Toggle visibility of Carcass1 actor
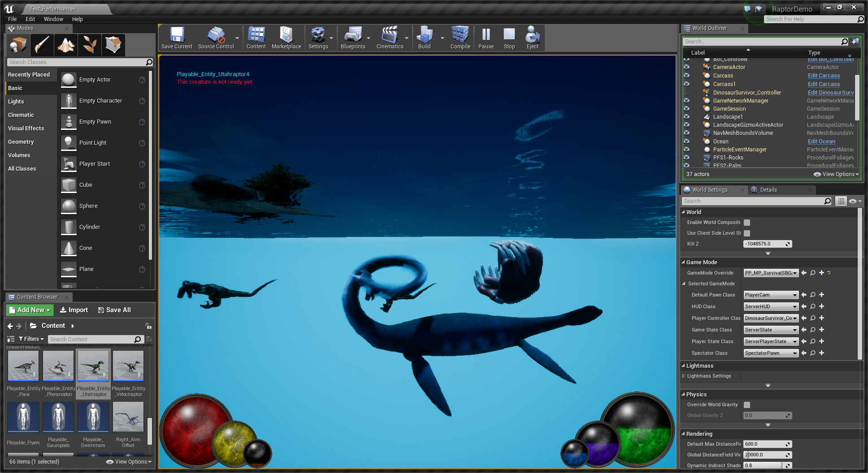Viewport: 868px width, 473px height. pos(686,84)
